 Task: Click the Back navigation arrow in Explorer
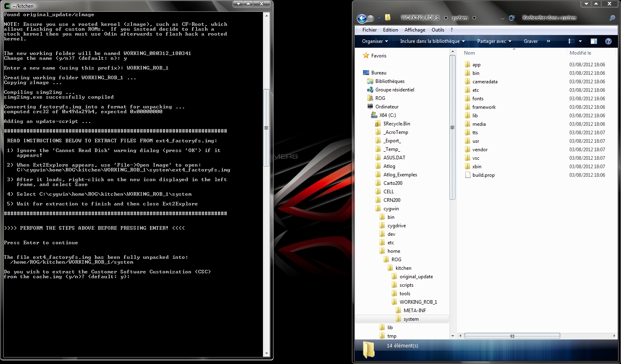(362, 18)
